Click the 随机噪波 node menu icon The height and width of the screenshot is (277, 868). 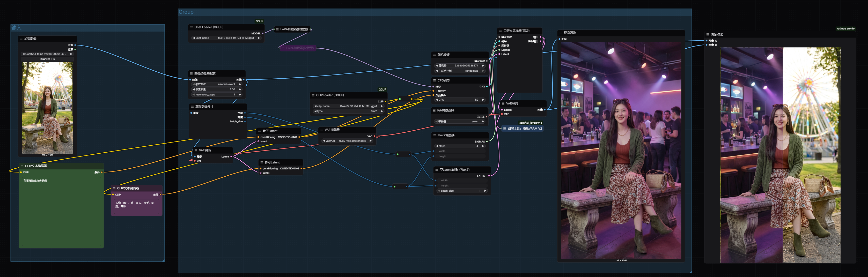point(434,55)
